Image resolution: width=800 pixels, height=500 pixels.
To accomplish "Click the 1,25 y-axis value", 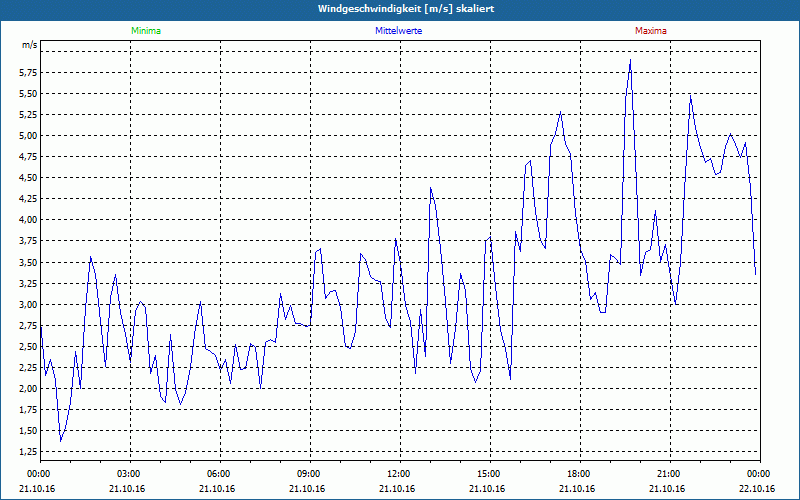I will [x=30, y=452].
